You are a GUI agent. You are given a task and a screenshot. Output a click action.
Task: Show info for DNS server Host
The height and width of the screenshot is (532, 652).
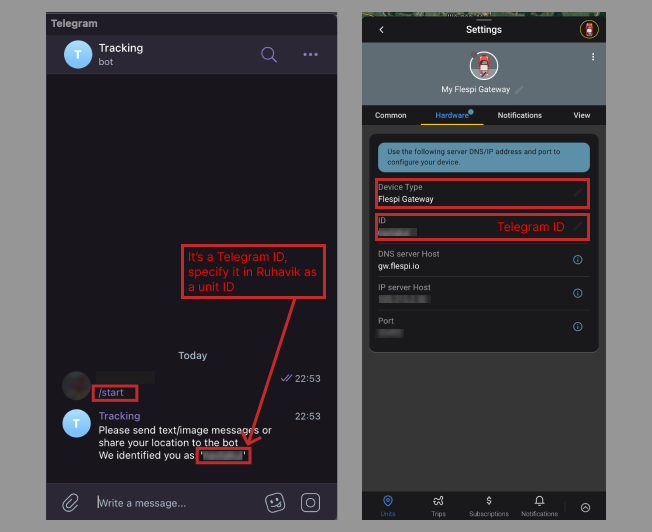pos(578,260)
